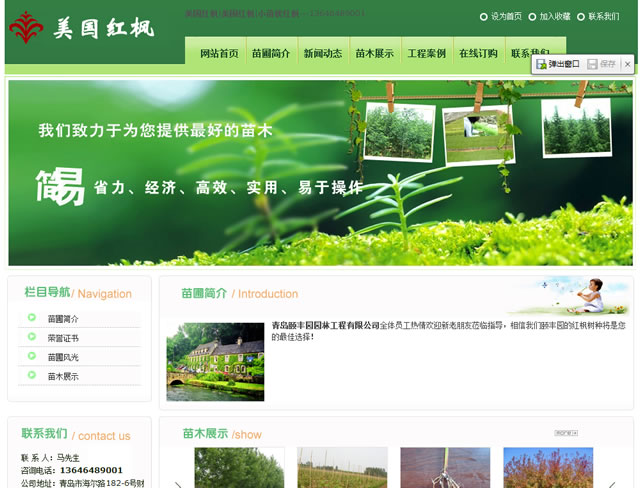Screen dimensions: 640x488
Task: Select 工程案例 from the top menu
Action: [x=427, y=54]
